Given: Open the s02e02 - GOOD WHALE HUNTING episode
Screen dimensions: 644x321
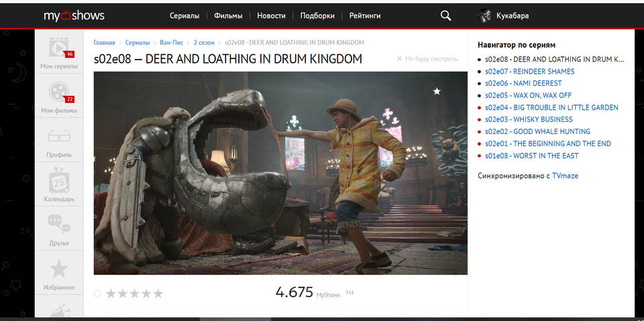Looking at the screenshot, I should (537, 132).
